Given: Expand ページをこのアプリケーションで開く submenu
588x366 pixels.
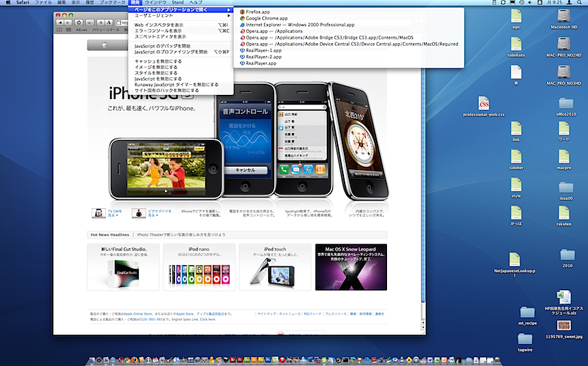Looking at the screenshot, I should 181,10.
